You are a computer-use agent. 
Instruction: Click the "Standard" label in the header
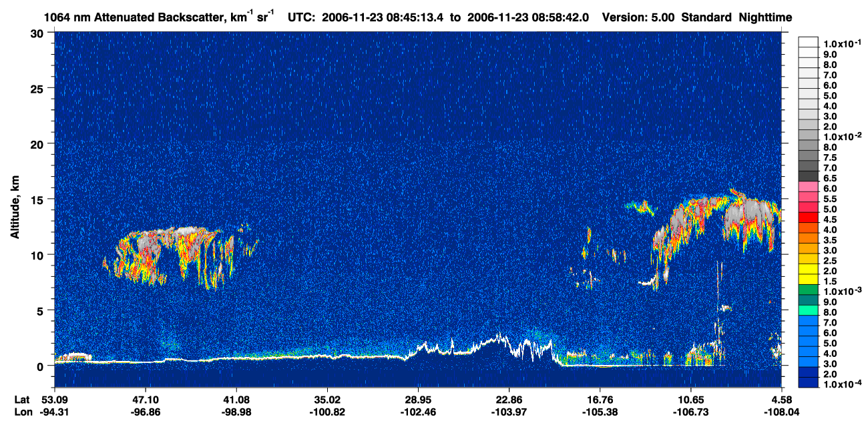pyautogui.click(x=707, y=18)
